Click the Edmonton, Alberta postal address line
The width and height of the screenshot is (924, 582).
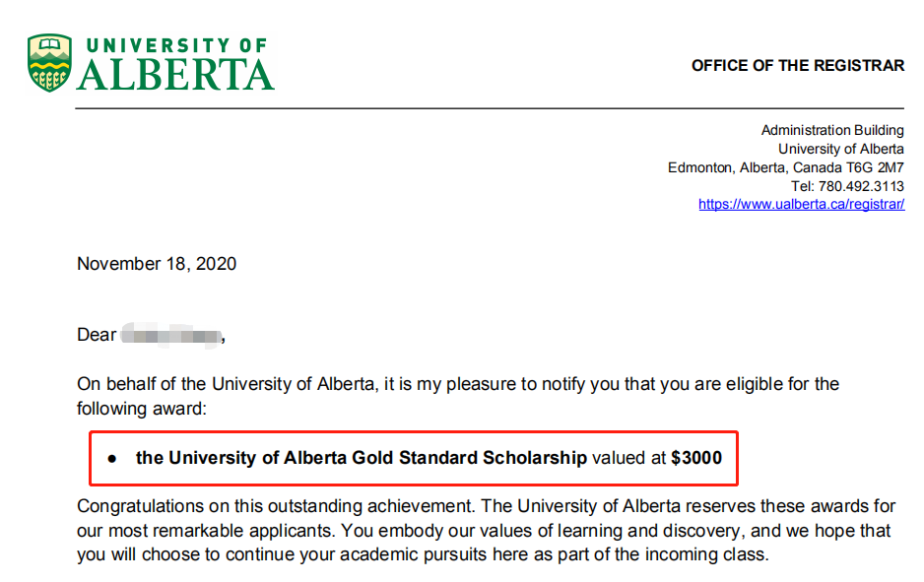[x=785, y=167]
